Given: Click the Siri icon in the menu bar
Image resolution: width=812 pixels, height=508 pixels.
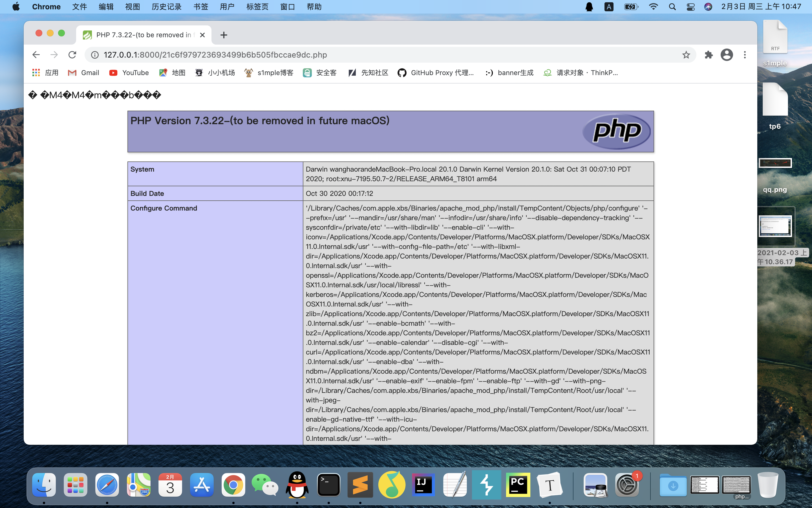Looking at the screenshot, I should (708, 7).
